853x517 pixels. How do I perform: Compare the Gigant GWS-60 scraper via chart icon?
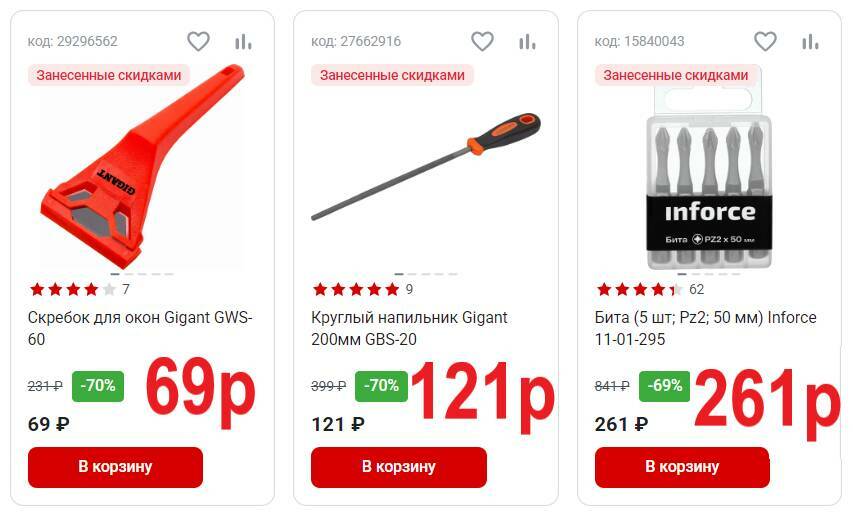coord(243,42)
